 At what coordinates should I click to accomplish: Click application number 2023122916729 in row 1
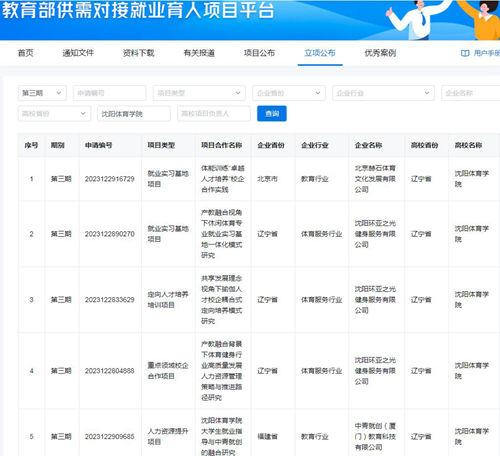(x=109, y=179)
